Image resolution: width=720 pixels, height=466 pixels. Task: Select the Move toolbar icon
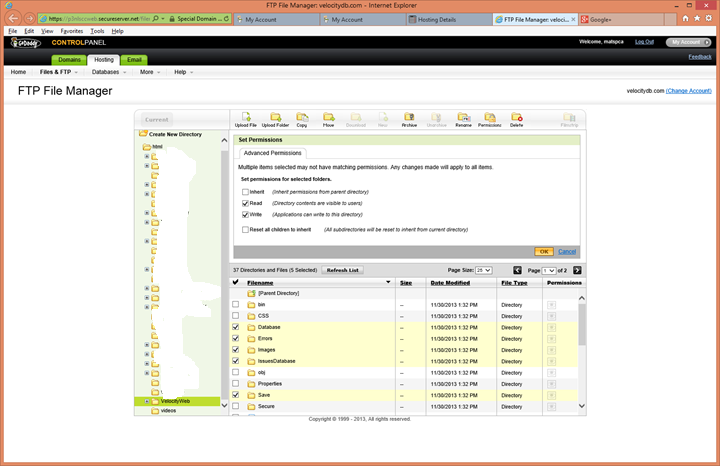(329, 117)
